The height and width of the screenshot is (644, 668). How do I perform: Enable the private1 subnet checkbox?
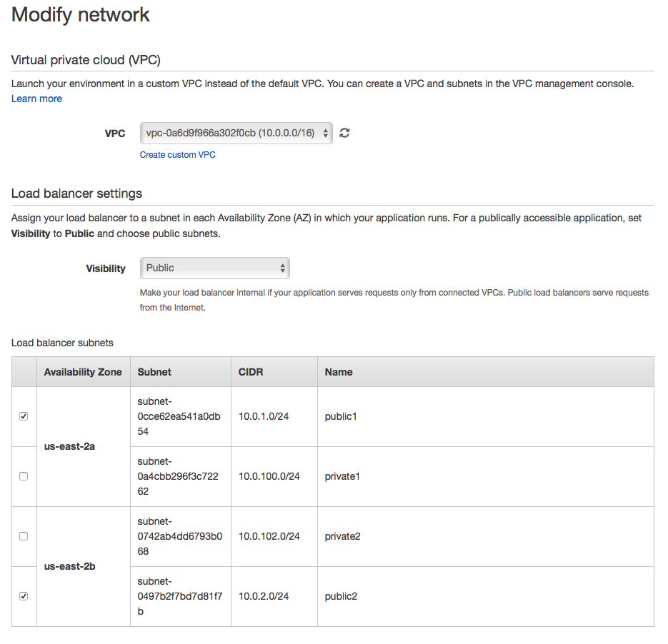tap(24, 476)
